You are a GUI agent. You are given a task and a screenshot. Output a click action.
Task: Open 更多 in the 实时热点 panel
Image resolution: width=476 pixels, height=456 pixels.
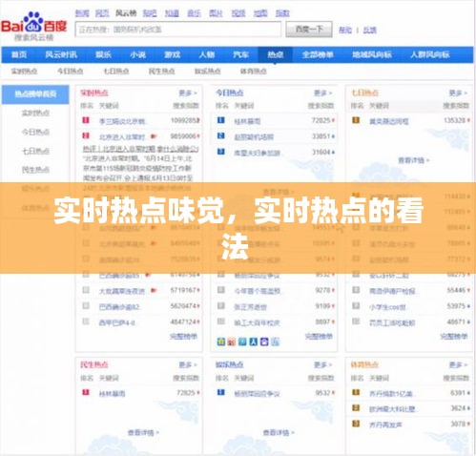[x=188, y=93]
